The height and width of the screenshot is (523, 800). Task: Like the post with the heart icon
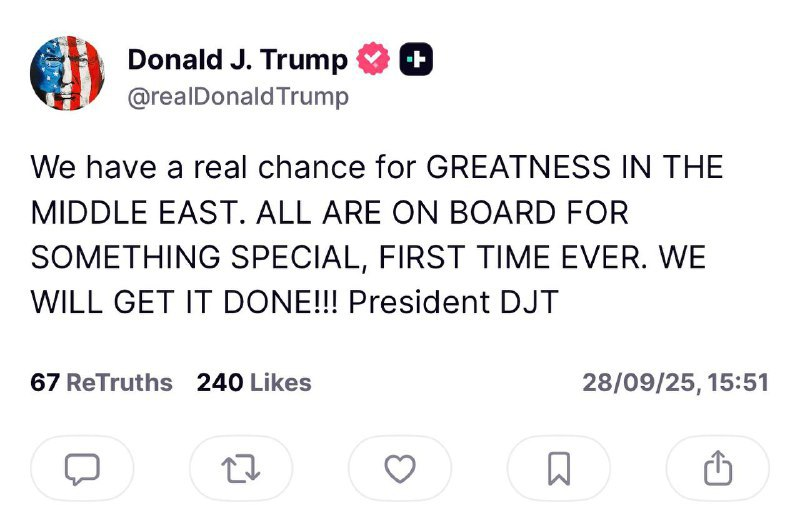point(400,468)
